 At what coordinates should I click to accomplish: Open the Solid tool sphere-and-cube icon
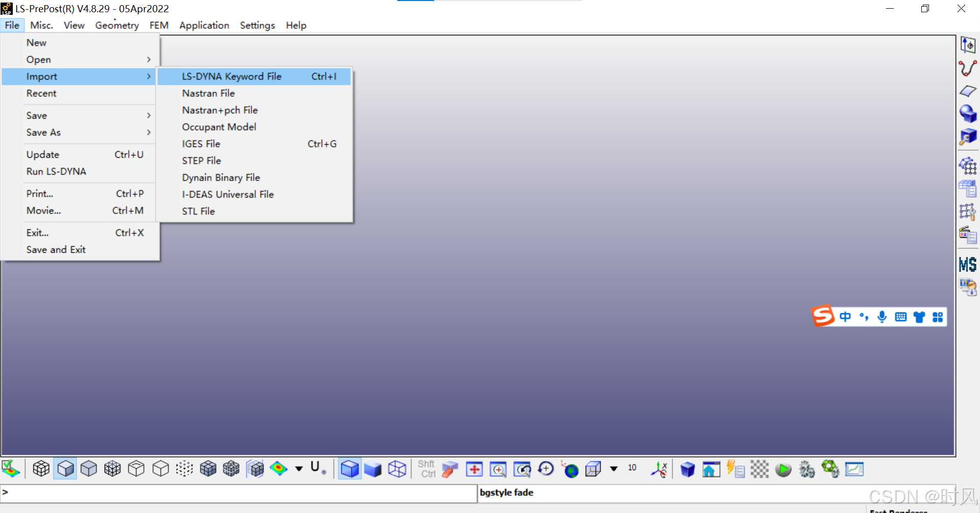point(968,113)
